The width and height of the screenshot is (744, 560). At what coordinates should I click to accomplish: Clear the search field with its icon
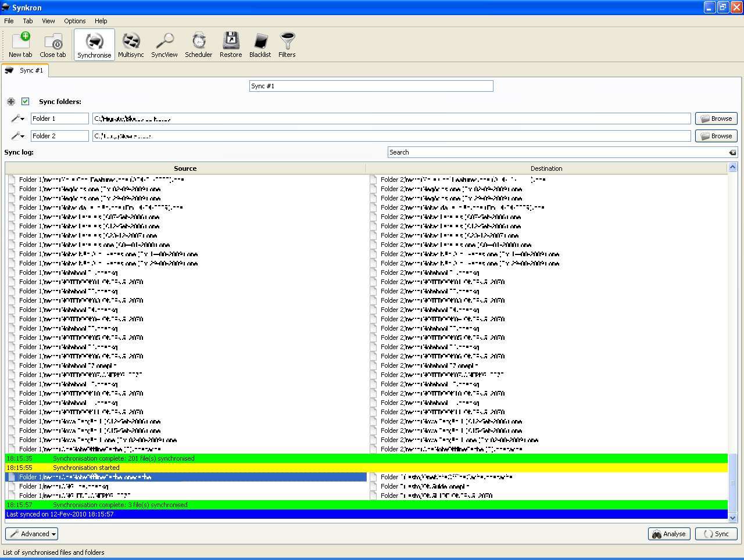click(x=732, y=152)
